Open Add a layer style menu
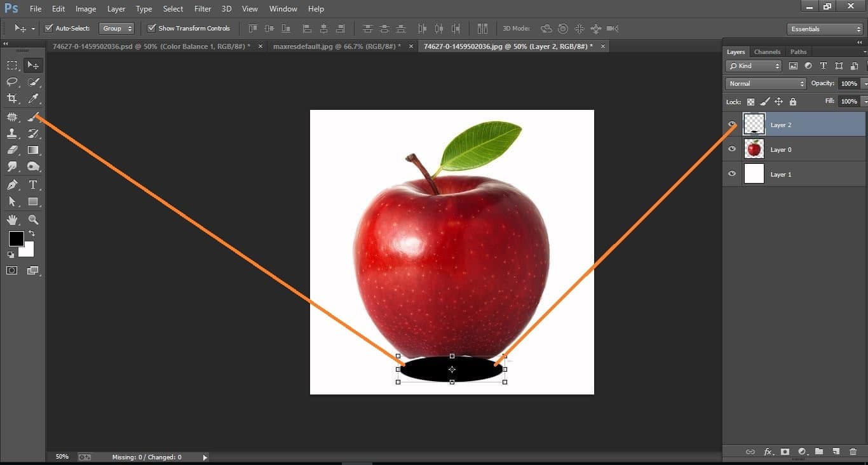 (768, 452)
